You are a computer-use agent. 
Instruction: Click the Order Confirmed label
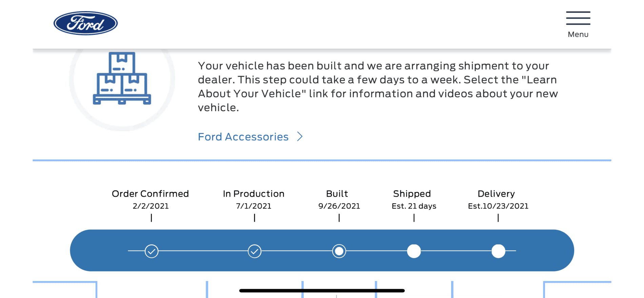coord(150,194)
